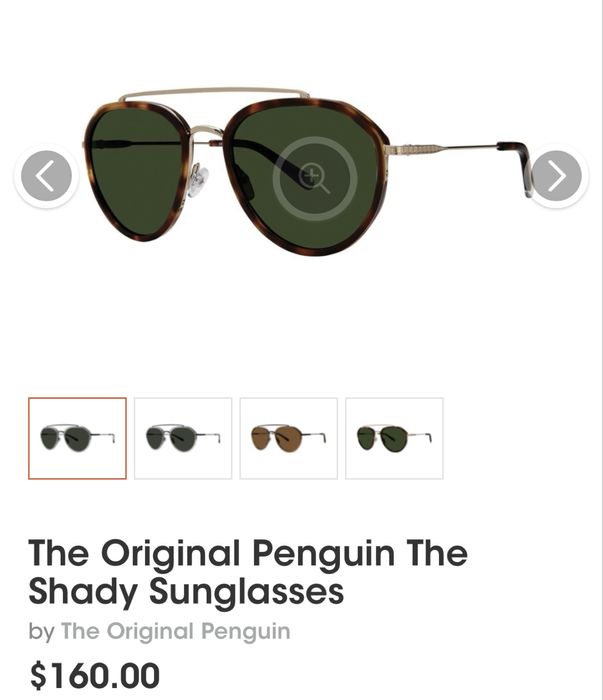
Task: Click the left lens of the main sunglasses image
Action: [x=135, y=172]
